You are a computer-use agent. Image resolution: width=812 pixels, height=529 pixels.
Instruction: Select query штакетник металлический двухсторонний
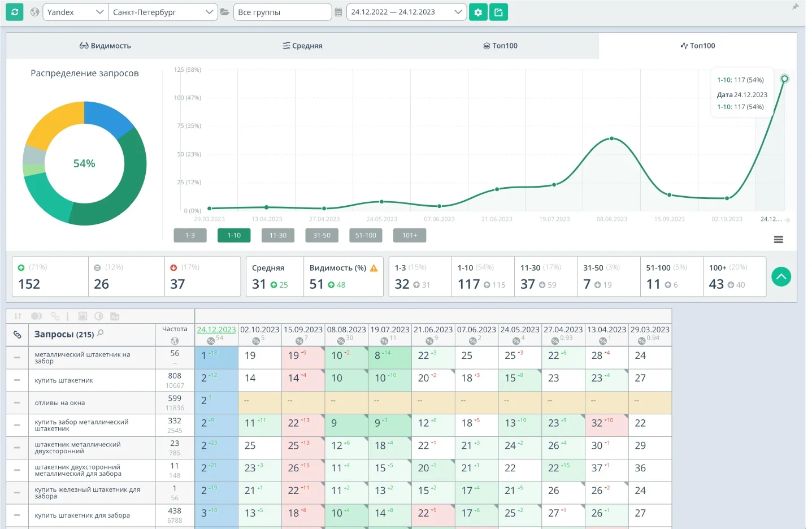click(78, 448)
